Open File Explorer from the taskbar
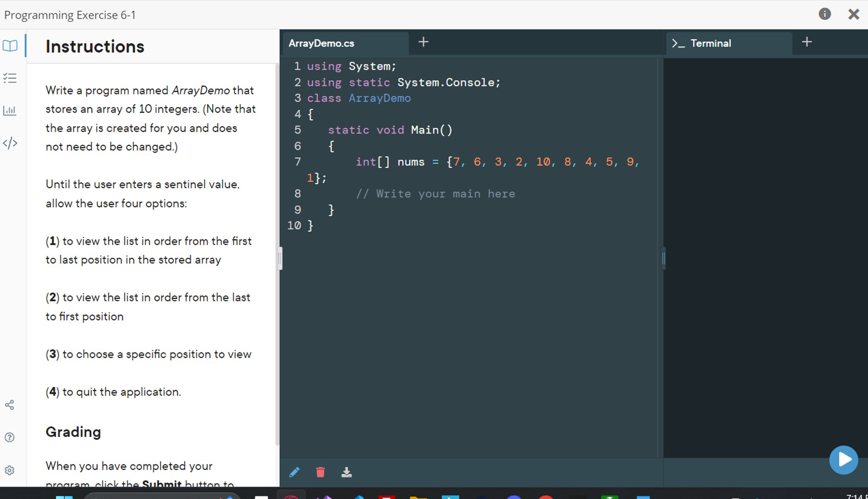The image size is (868, 499). point(418,496)
